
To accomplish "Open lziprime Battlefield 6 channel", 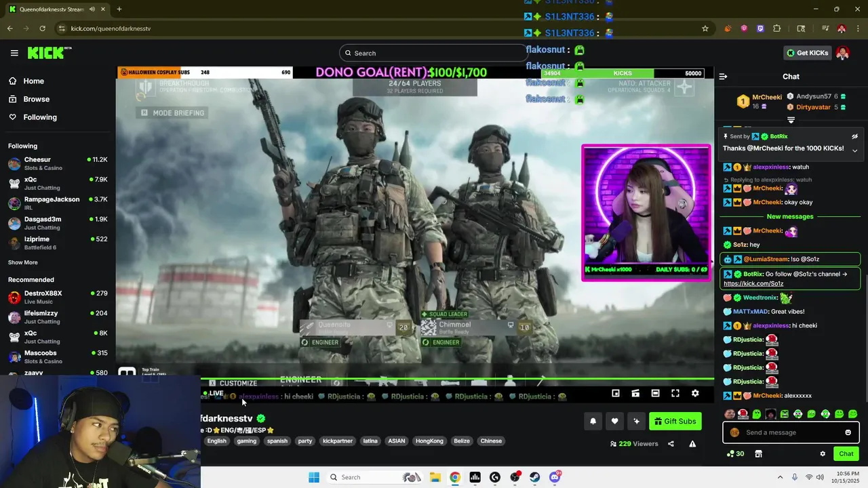I will (57, 243).
